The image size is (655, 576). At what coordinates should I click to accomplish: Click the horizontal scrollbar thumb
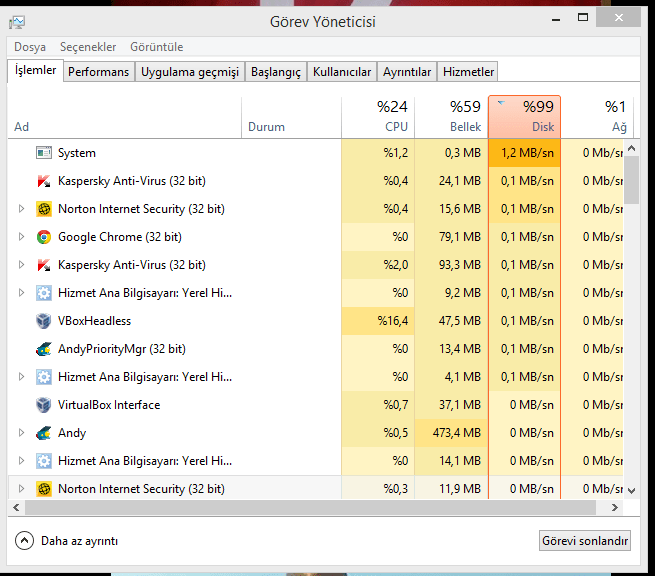coord(310,507)
